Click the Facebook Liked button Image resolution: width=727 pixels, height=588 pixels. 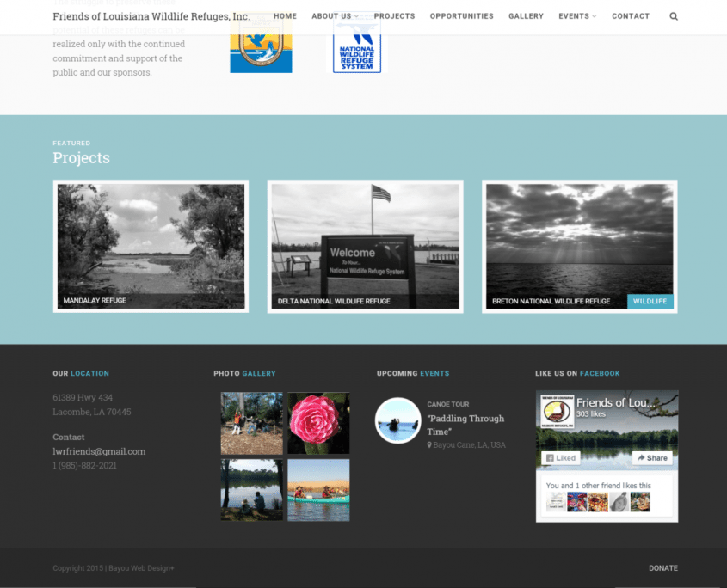click(561, 458)
